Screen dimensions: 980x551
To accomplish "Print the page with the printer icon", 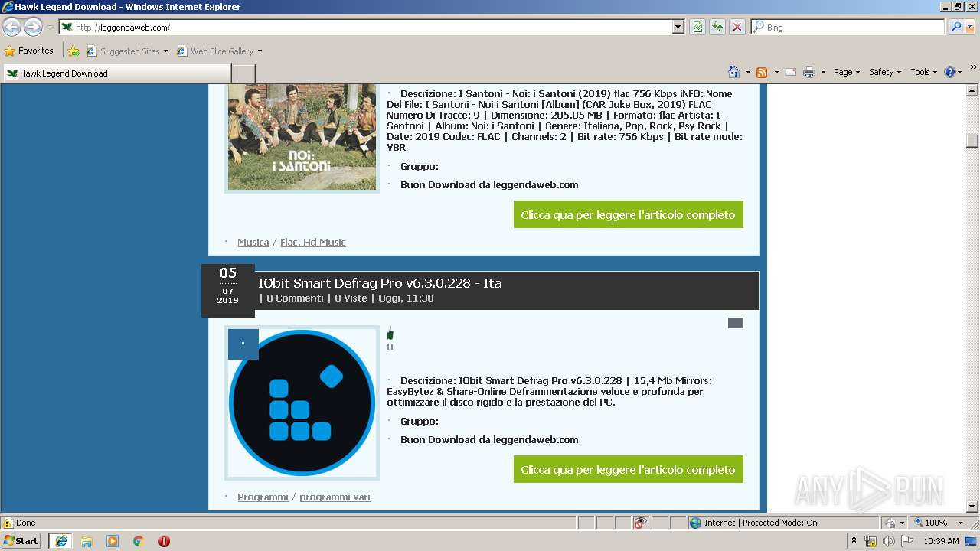I will pos(809,72).
